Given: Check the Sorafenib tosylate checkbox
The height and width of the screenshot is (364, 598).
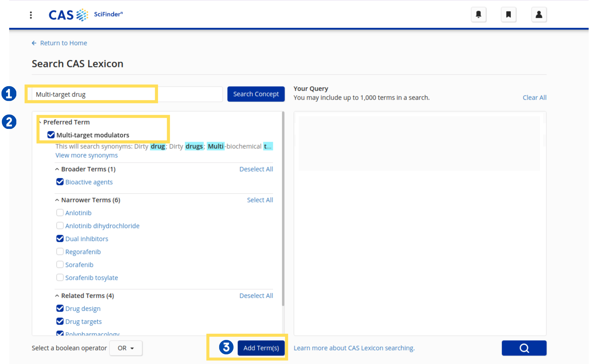Looking at the screenshot, I should [60, 277].
